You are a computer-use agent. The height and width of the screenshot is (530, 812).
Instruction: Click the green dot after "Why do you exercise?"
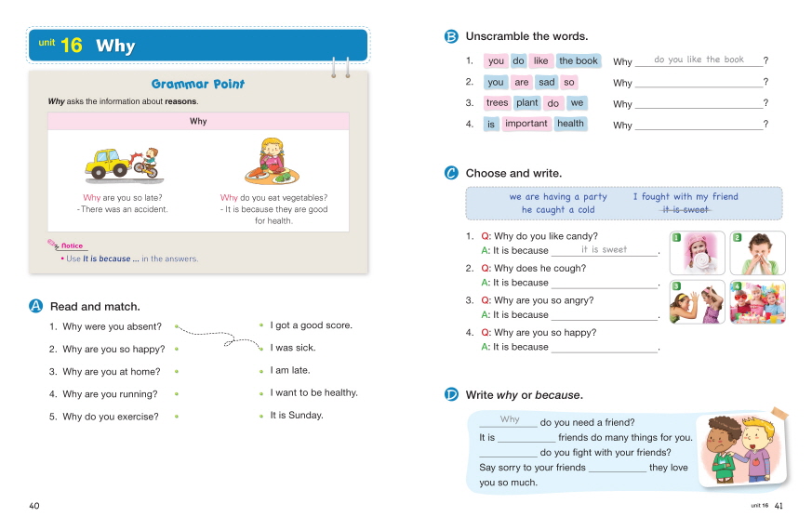[x=176, y=417]
